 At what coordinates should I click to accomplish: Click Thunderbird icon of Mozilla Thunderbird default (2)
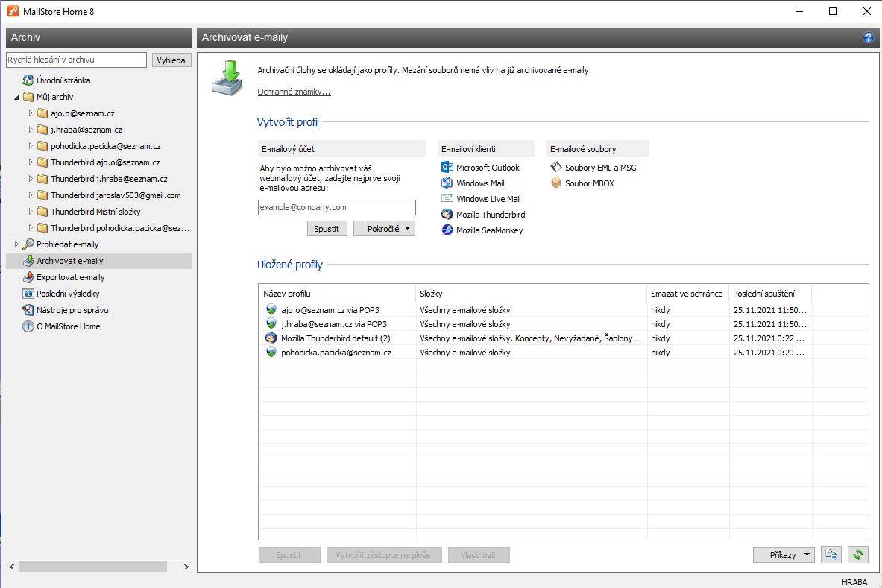(x=271, y=338)
